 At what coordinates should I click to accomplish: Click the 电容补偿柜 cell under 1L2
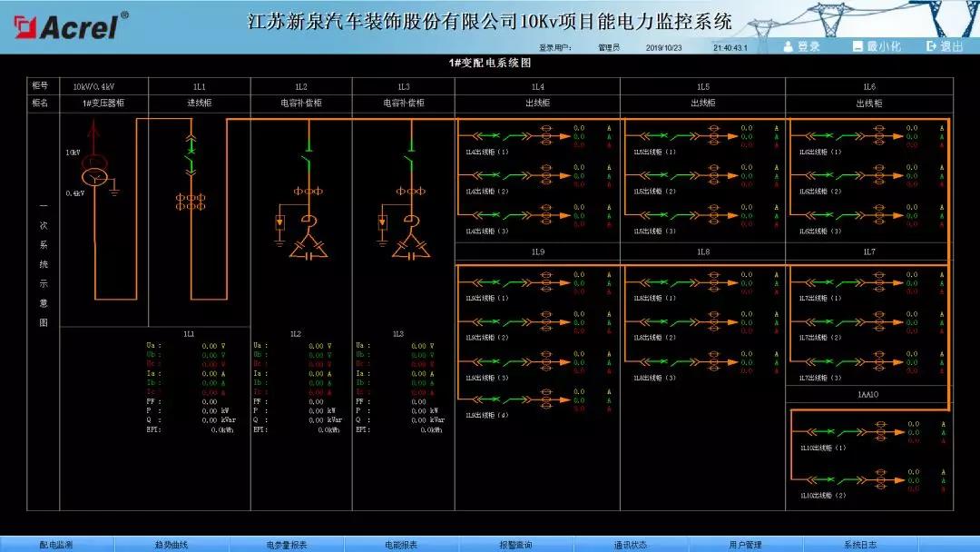(x=301, y=103)
